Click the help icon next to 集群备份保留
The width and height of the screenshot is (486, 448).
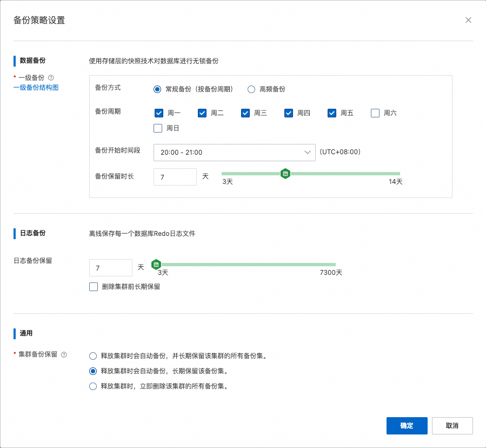[x=64, y=354]
